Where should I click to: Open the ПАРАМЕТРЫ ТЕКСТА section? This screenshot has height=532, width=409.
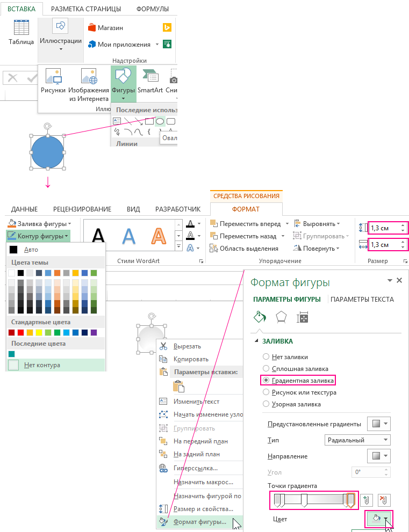click(x=362, y=299)
